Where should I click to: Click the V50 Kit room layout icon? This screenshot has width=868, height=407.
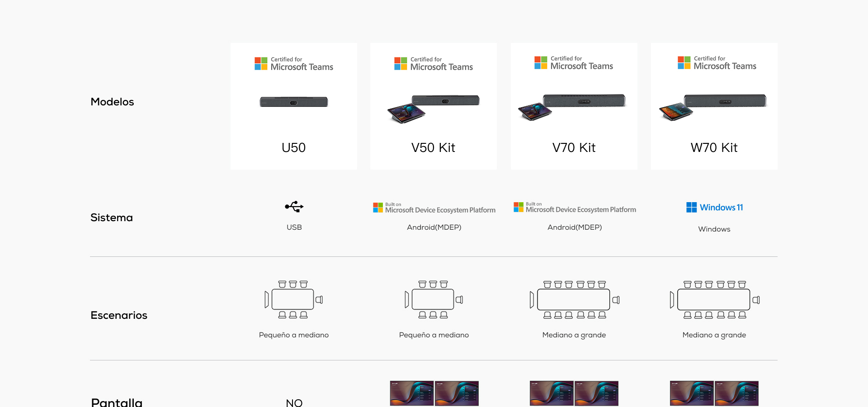pyautogui.click(x=434, y=299)
